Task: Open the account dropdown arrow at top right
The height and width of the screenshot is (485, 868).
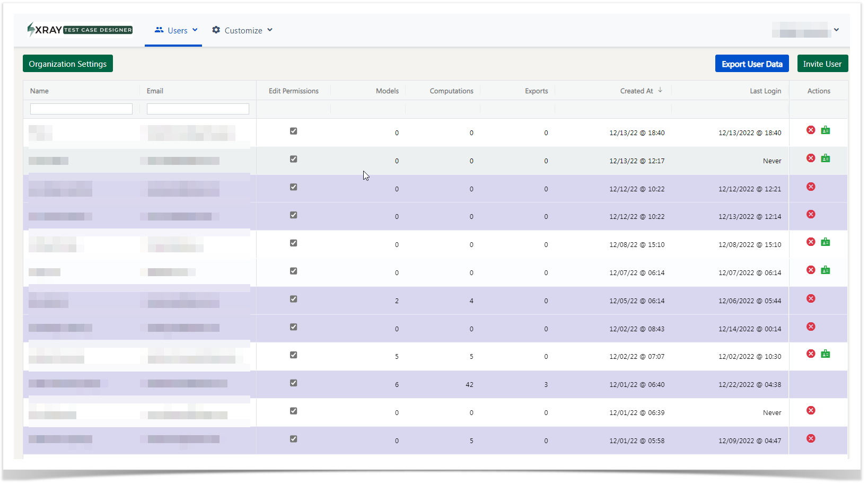Action: (836, 30)
